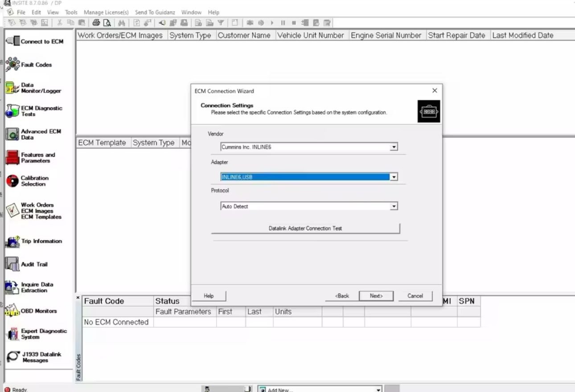Open the Manage License(s) menu

point(106,12)
